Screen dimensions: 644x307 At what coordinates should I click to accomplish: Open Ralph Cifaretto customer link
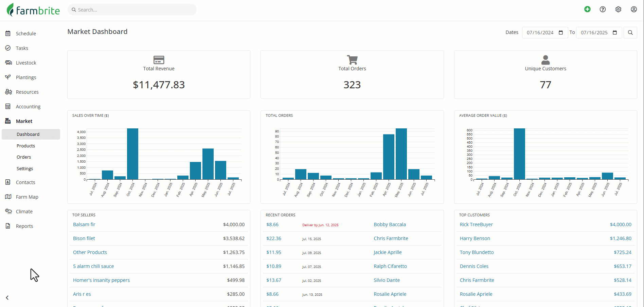pos(390,266)
